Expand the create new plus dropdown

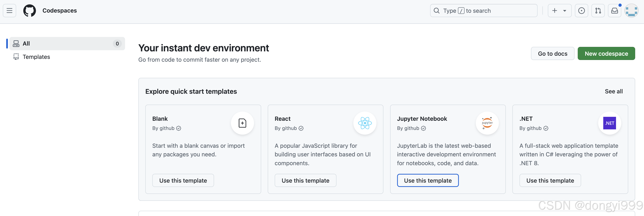tap(559, 10)
